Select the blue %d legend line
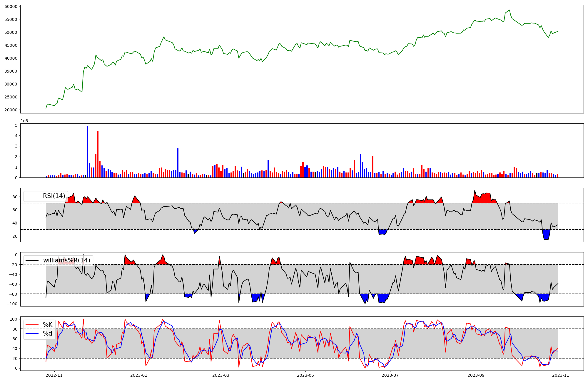This screenshot has height=382, width=588. (x=32, y=334)
